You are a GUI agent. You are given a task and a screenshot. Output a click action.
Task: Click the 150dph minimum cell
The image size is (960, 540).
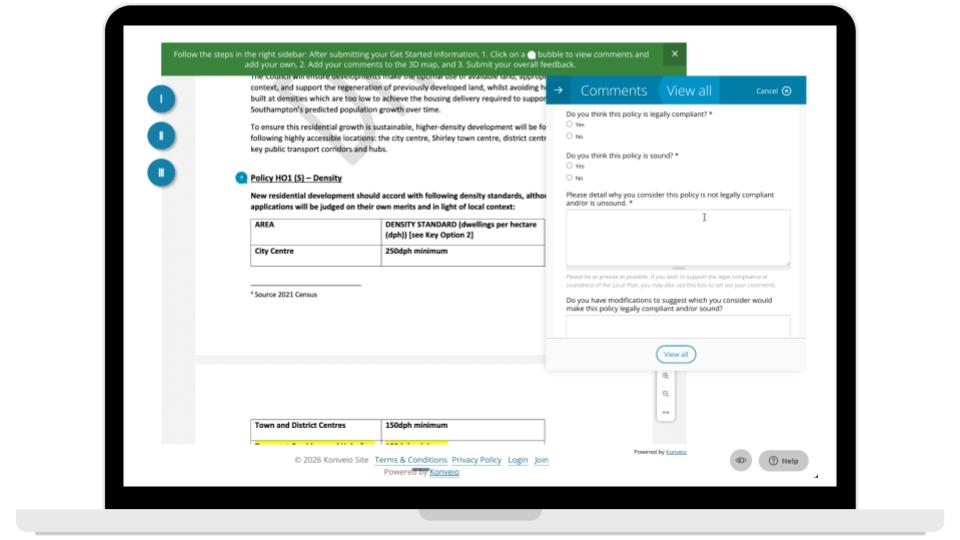[x=463, y=430]
